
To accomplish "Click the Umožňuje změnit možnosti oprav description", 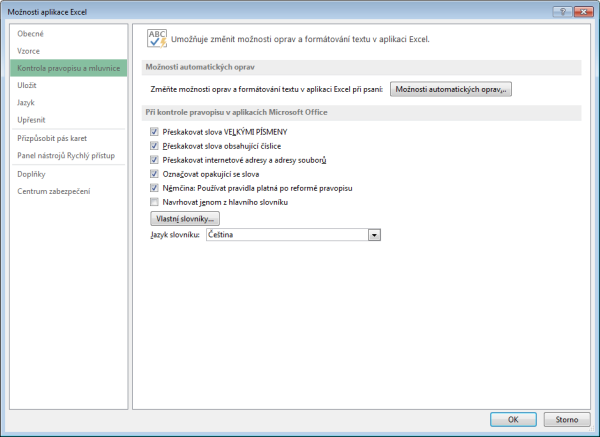I will (x=300, y=39).
